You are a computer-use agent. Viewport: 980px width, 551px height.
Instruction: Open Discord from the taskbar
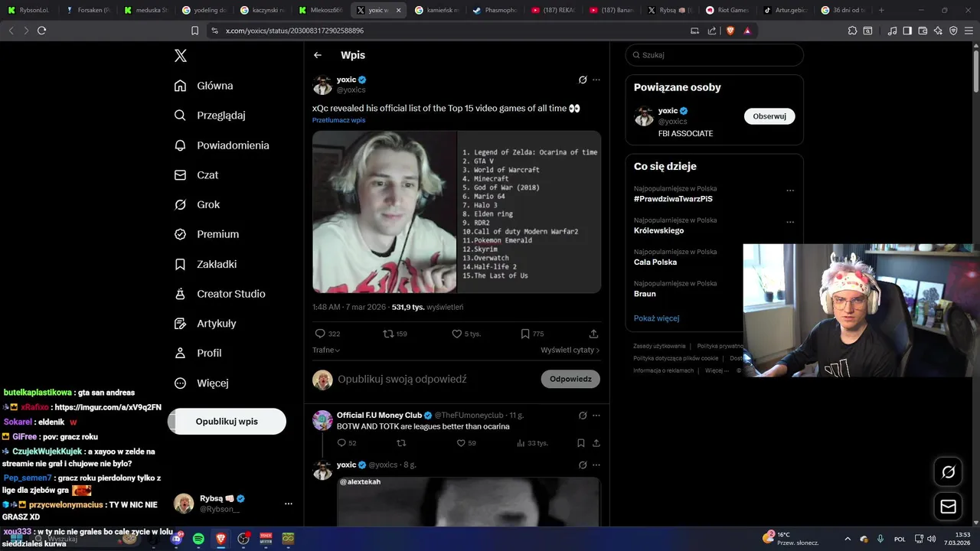[x=176, y=539]
